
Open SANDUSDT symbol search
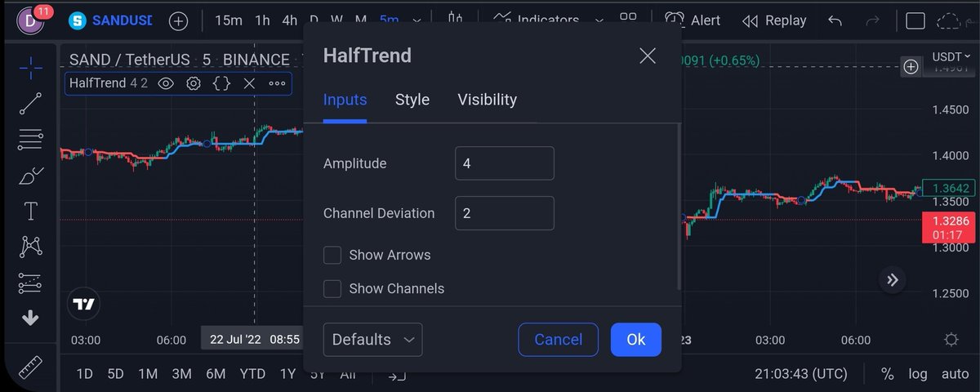(x=110, y=20)
